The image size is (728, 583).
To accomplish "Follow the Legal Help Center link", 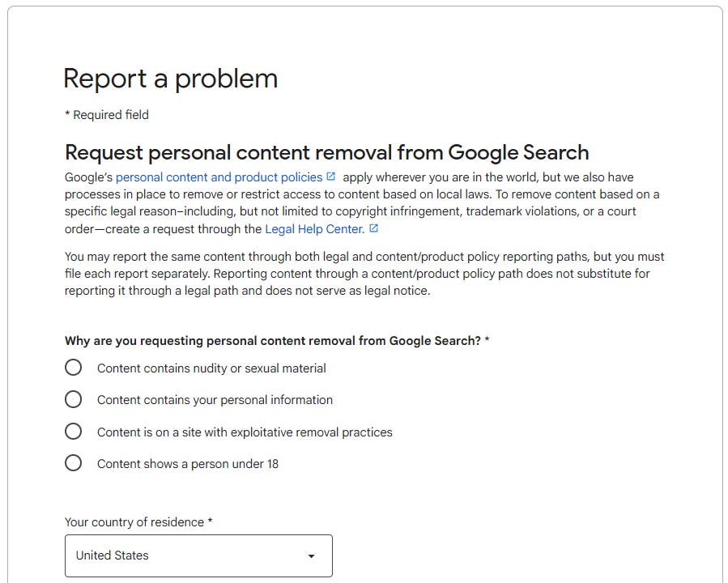I will pos(314,229).
